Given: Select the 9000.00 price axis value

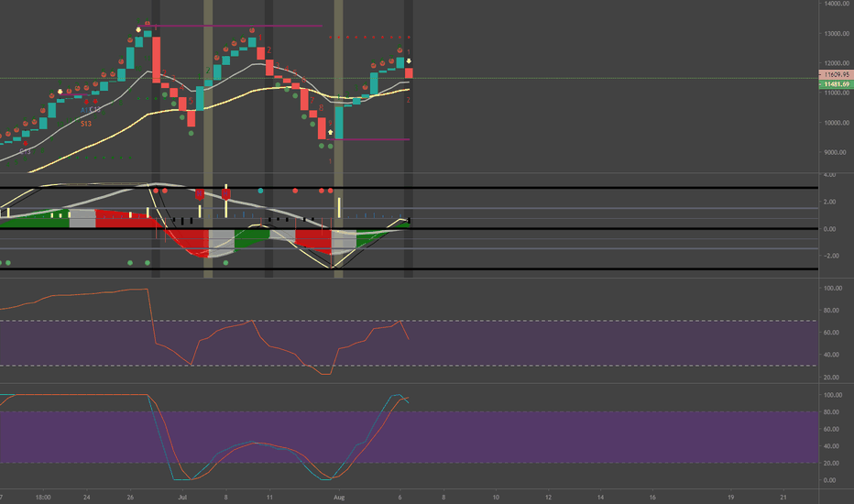Looking at the screenshot, I should (x=835, y=152).
